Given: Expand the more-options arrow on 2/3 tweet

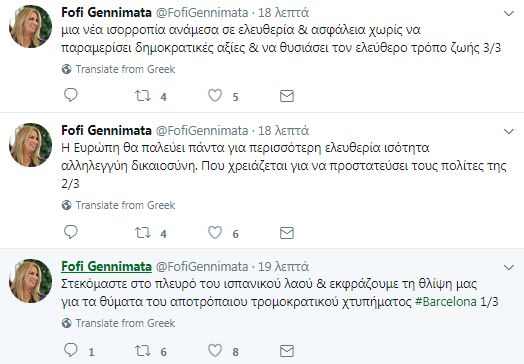Looking at the screenshot, I should (509, 132).
